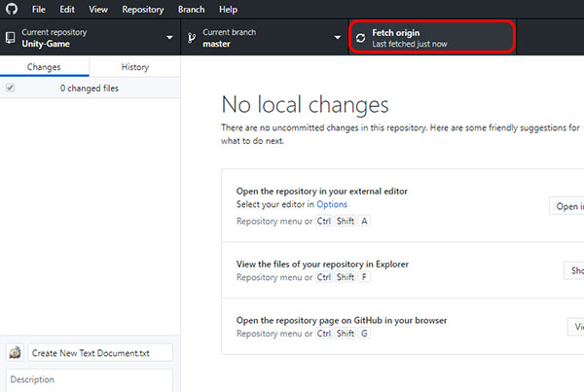Viewport: 584px width, 392px height.
Task: Toggle the 0 changed files checkbox
Action: (x=10, y=88)
